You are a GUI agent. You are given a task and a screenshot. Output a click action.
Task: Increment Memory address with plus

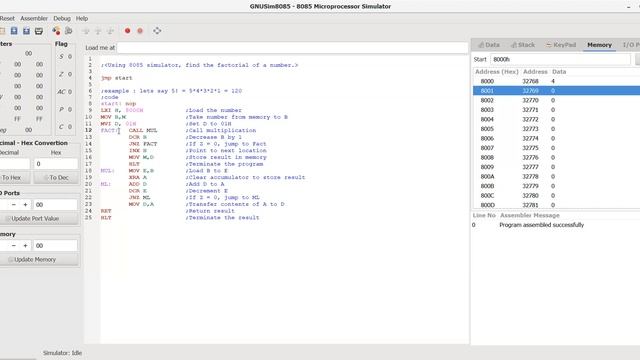click(x=25, y=245)
